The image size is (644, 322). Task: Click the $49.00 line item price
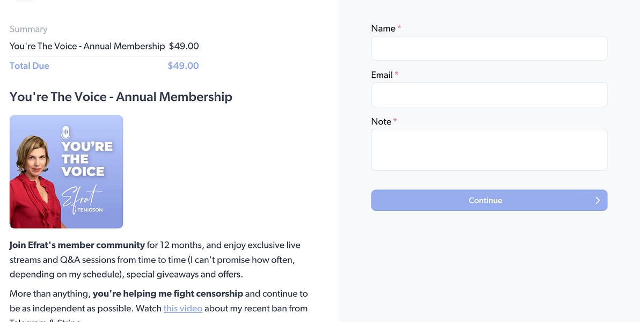184,46
